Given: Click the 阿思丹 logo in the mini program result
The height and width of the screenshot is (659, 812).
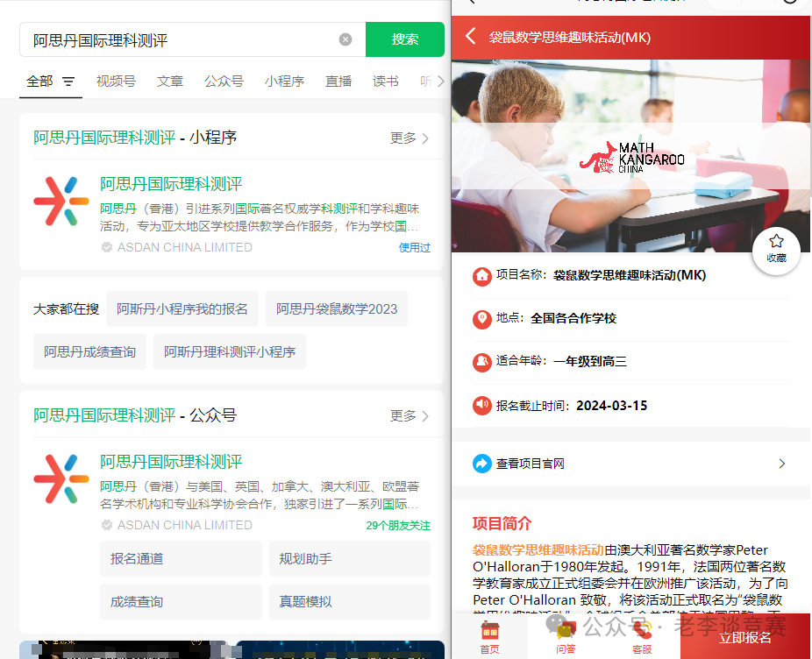Looking at the screenshot, I should (x=61, y=202).
